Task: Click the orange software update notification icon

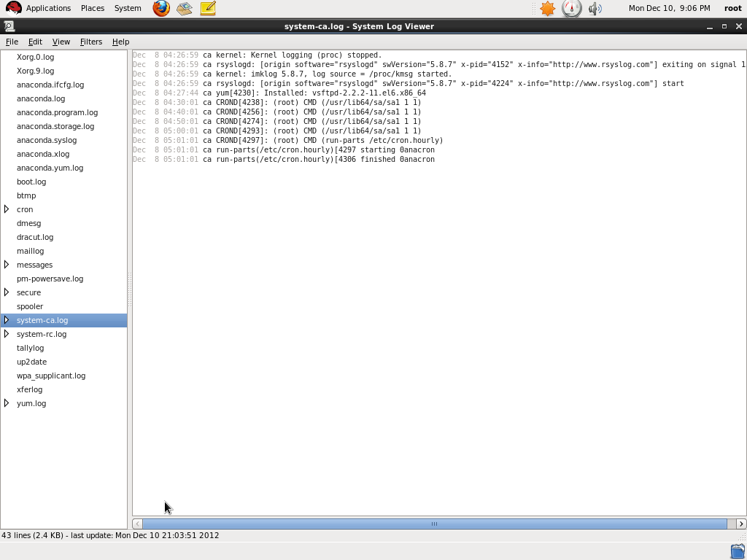Action: point(547,8)
